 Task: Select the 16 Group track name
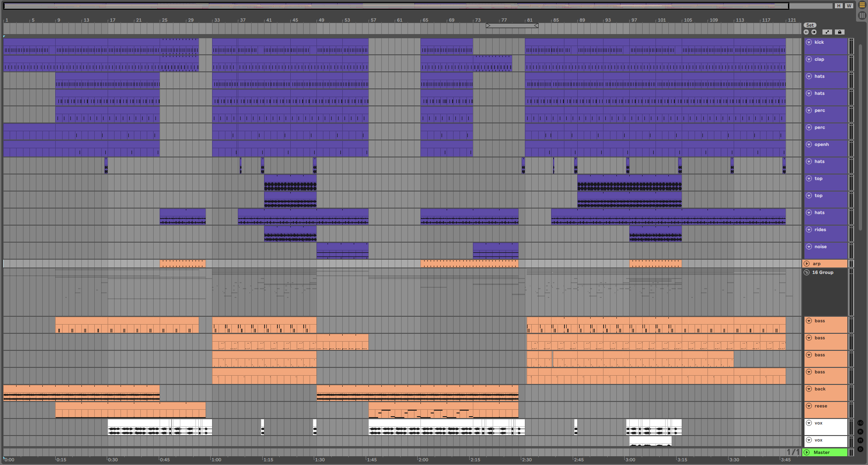[822, 273]
